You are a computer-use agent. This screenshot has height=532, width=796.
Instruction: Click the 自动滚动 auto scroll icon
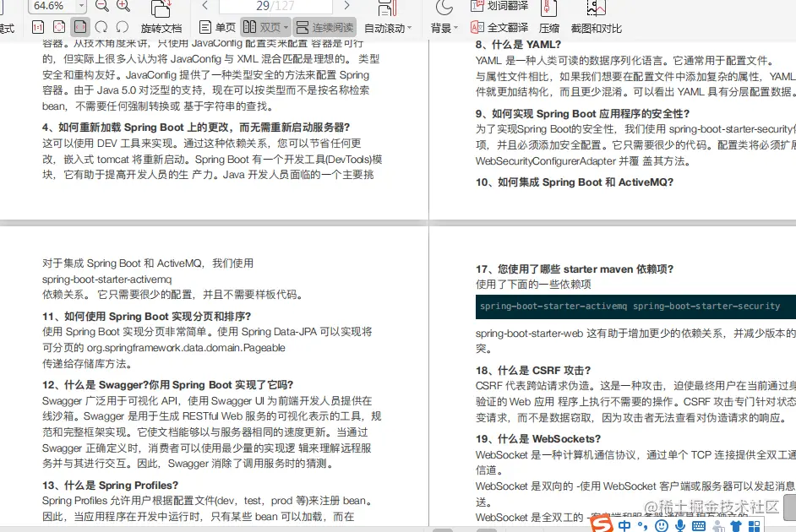click(x=387, y=8)
